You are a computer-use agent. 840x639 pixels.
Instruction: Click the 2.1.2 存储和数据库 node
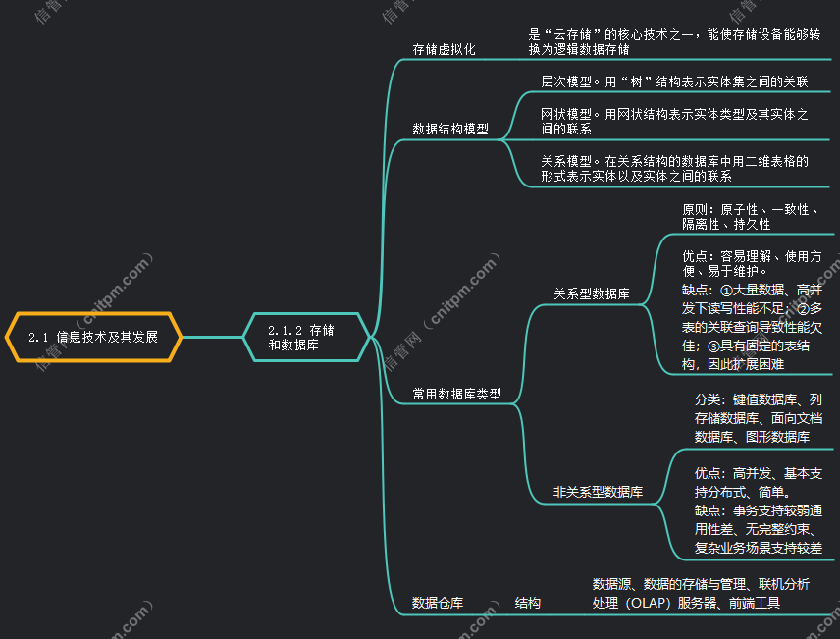pyautogui.click(x=305, y=337)
